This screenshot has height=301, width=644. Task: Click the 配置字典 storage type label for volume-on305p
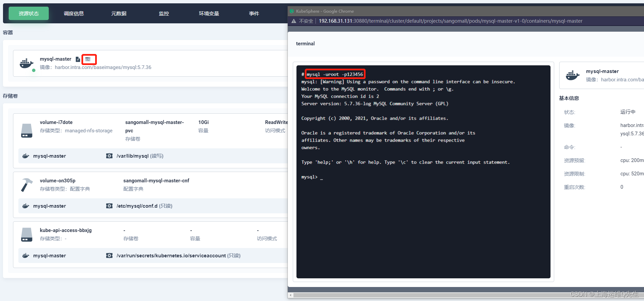[80, 189]
